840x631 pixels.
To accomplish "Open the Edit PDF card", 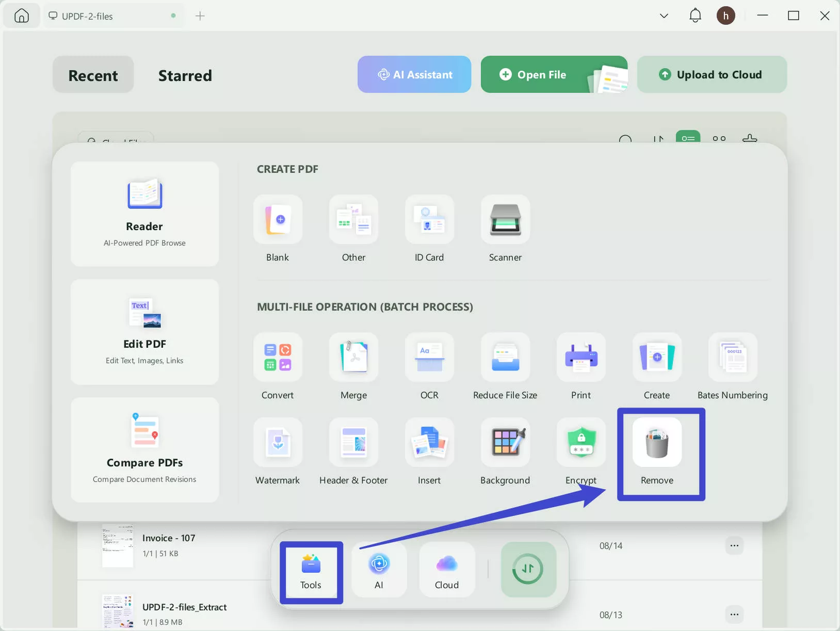I will (144, 332).
